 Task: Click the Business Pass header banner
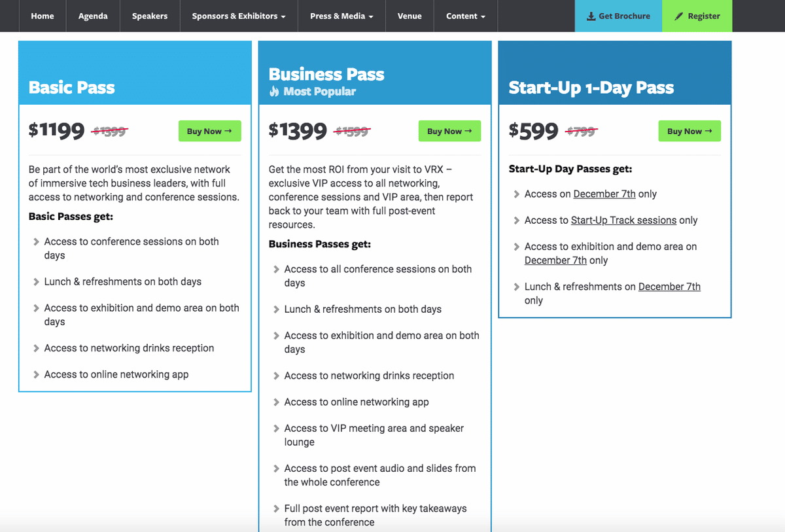point(375,73)
